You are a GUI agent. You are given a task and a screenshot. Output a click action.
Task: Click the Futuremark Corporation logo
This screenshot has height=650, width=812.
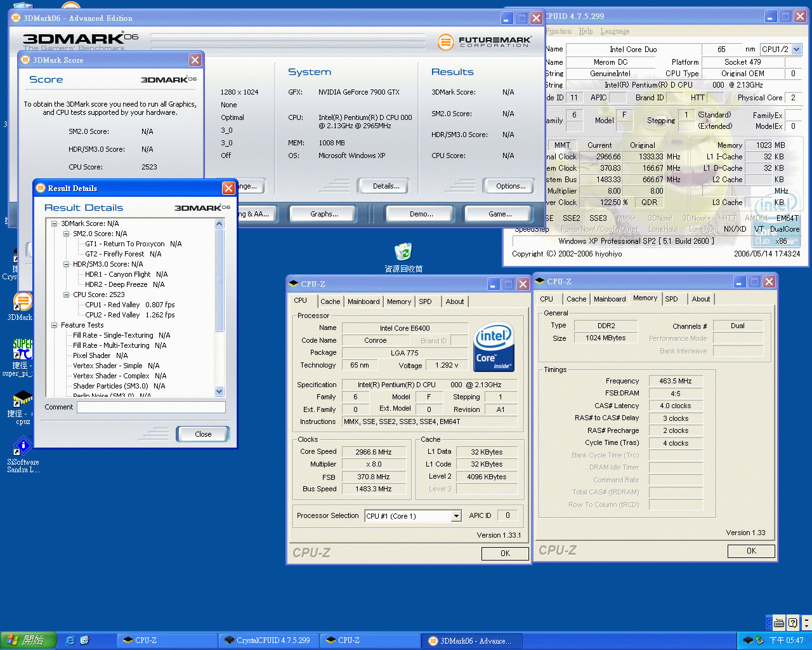click(x=485, y=42)
